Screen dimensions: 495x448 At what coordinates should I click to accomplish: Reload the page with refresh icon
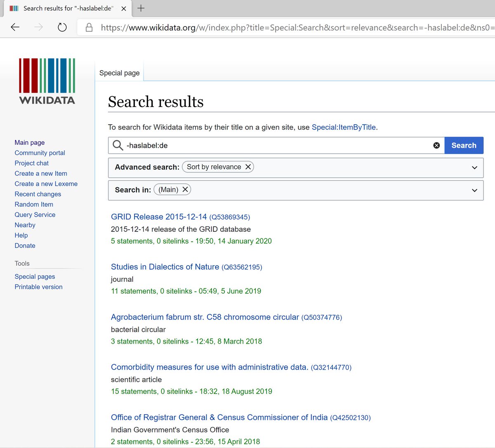[x=62, y=27]
